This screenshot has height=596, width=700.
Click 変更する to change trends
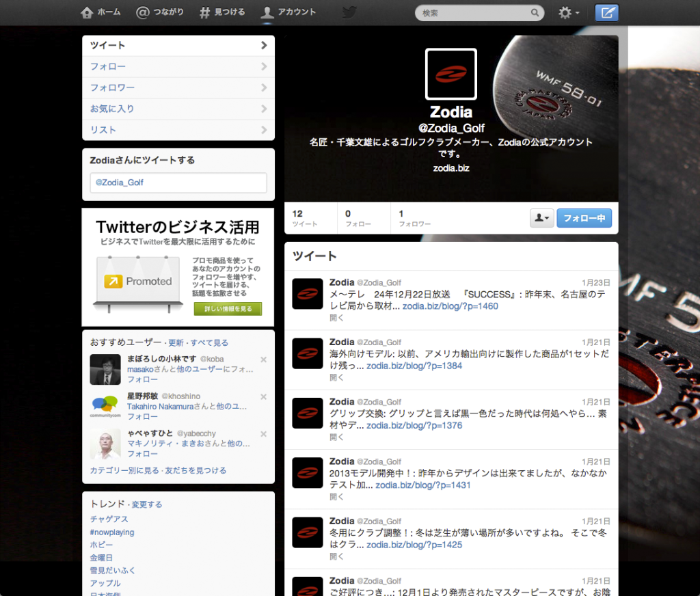147,504
